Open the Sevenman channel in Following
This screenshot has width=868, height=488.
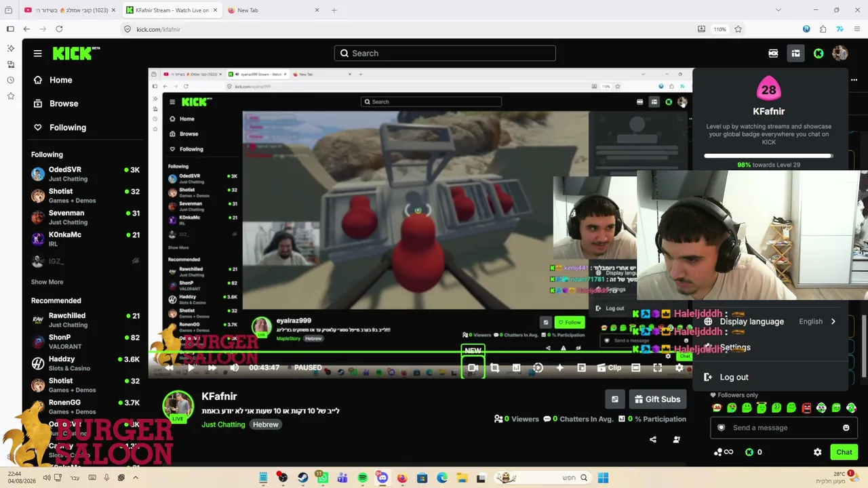[85, 217]
